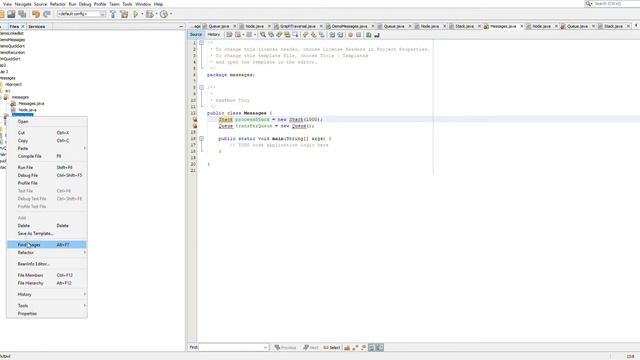This screenshot has width=640, height=360.
Task: Collapse the main method fold marker
Action: point(201,139)
